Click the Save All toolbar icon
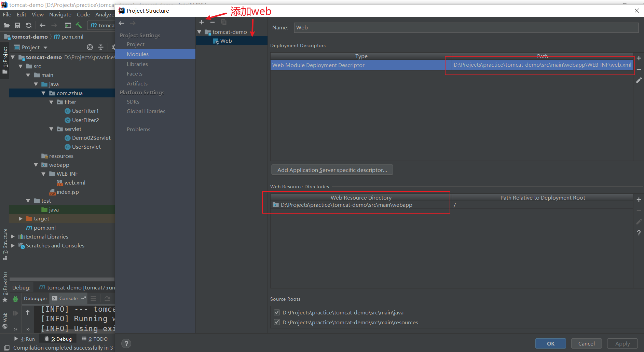Viewport: 644px width, 352px height. click(x=17, y=25)
